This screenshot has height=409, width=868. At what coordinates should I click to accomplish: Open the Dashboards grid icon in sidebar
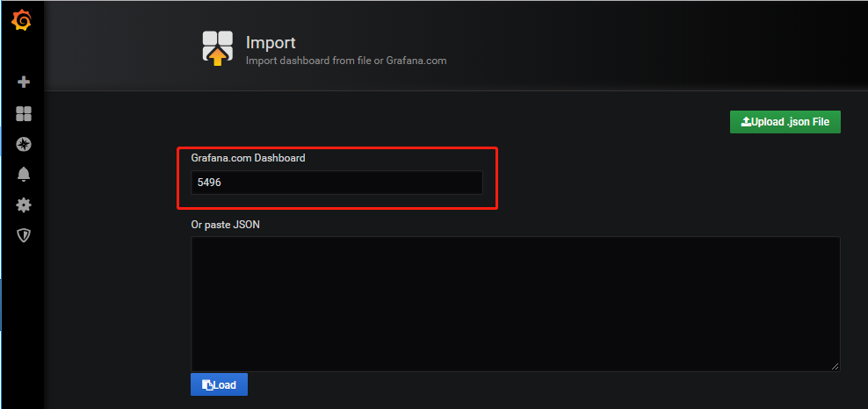pos(24,114)
